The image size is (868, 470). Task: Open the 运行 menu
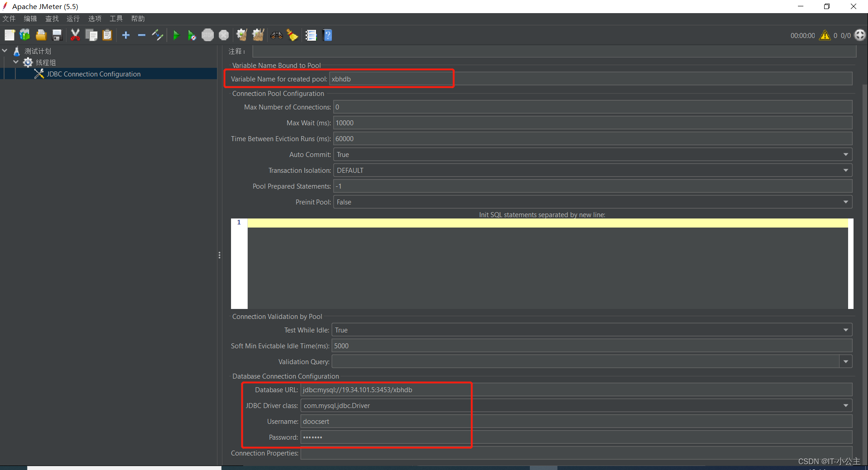point(73,19)
